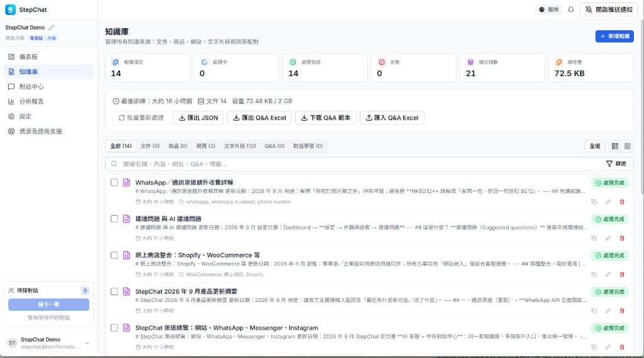Screen dimensions: 644x358
Task: Delete the 網上商店整合 Shopify item
Action: [x=622, y=274]
